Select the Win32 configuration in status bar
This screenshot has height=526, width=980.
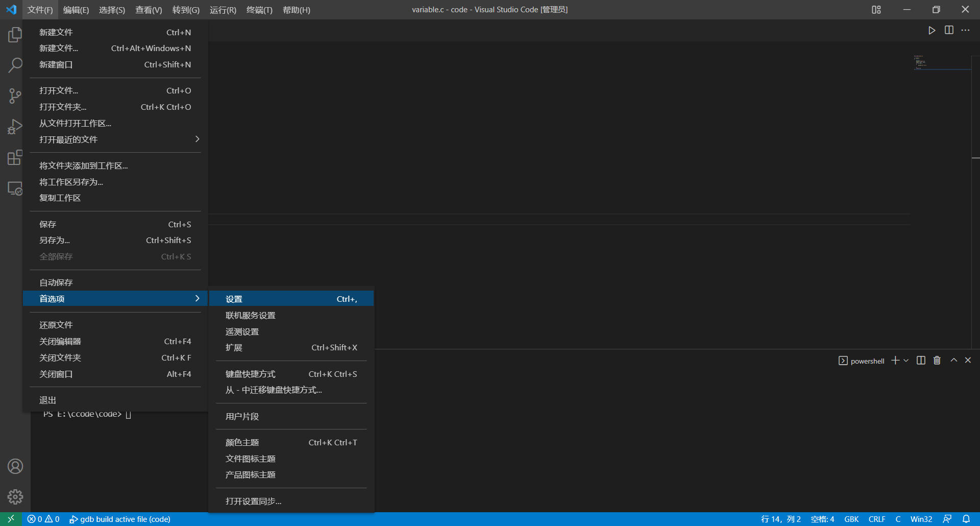tap(921, 519)
